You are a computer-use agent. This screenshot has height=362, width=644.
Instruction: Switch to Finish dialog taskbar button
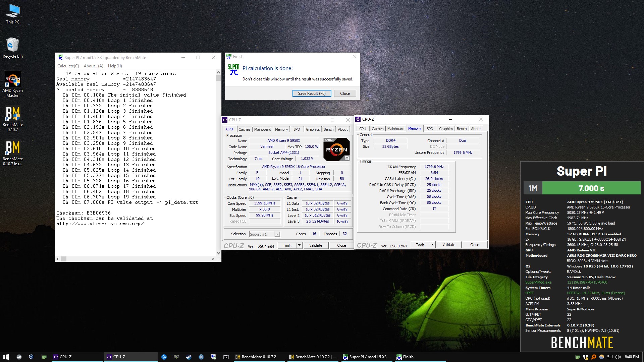420,357
